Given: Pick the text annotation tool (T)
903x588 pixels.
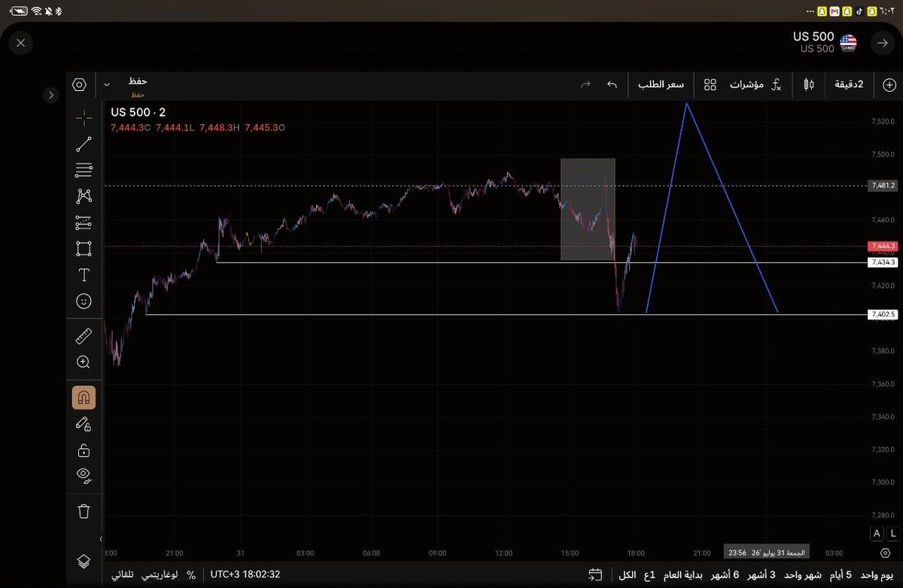Looking at the screenshot, I should pyautogui.click(x=84, y=275).
